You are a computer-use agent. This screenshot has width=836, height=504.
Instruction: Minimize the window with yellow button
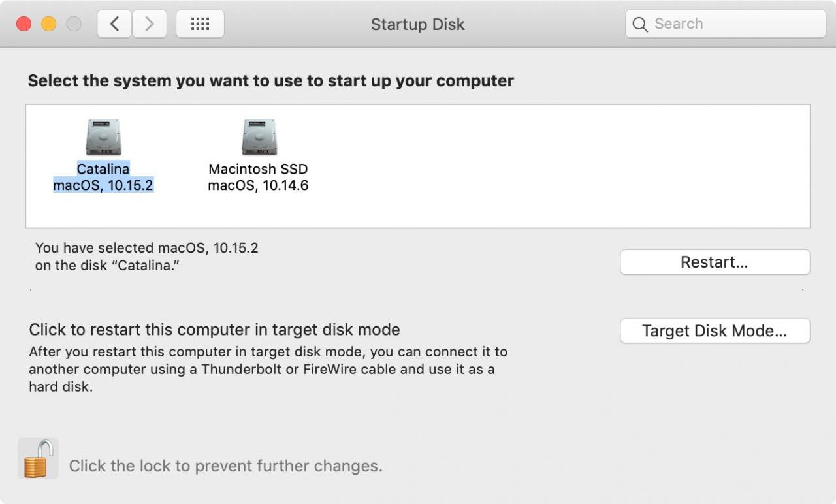(x=49, y=24)
